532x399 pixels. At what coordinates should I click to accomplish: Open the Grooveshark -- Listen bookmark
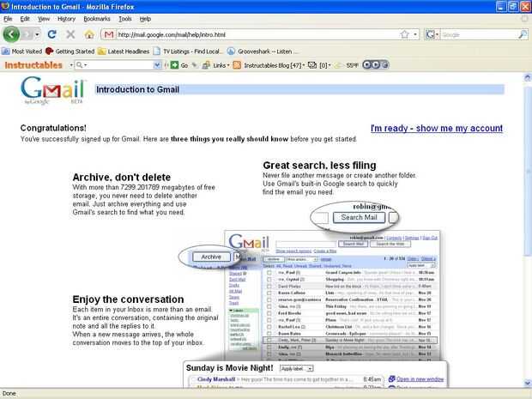[x=263, y=51]
